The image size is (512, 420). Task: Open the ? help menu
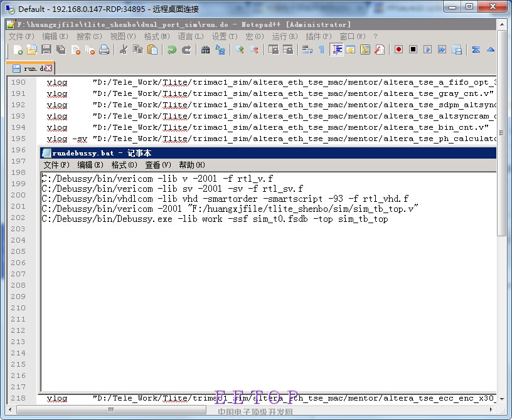coord(375,36)
